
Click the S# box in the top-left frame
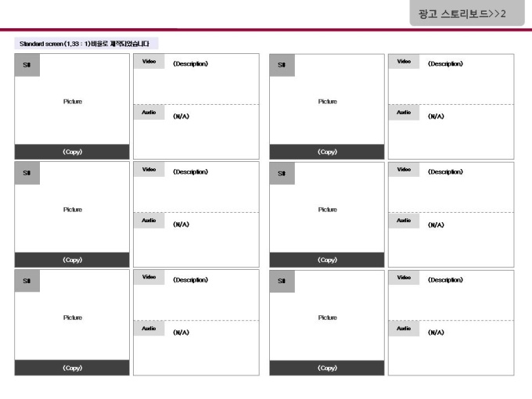[x=27, y=66]
